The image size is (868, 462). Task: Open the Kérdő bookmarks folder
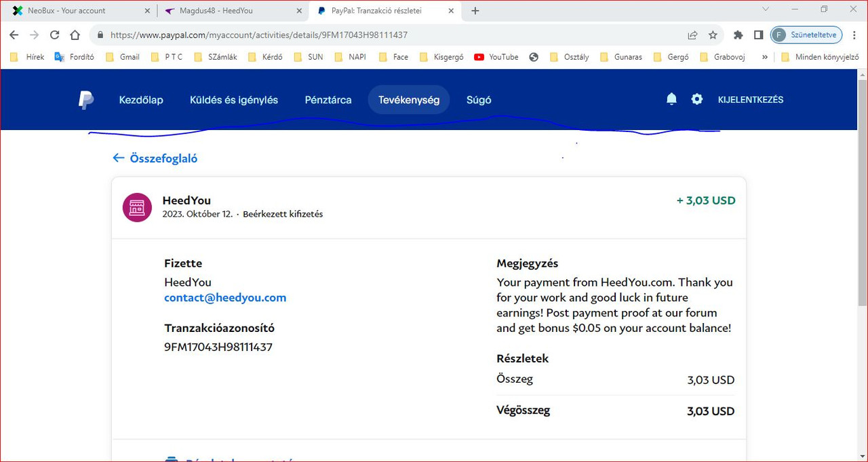point(265,57)
